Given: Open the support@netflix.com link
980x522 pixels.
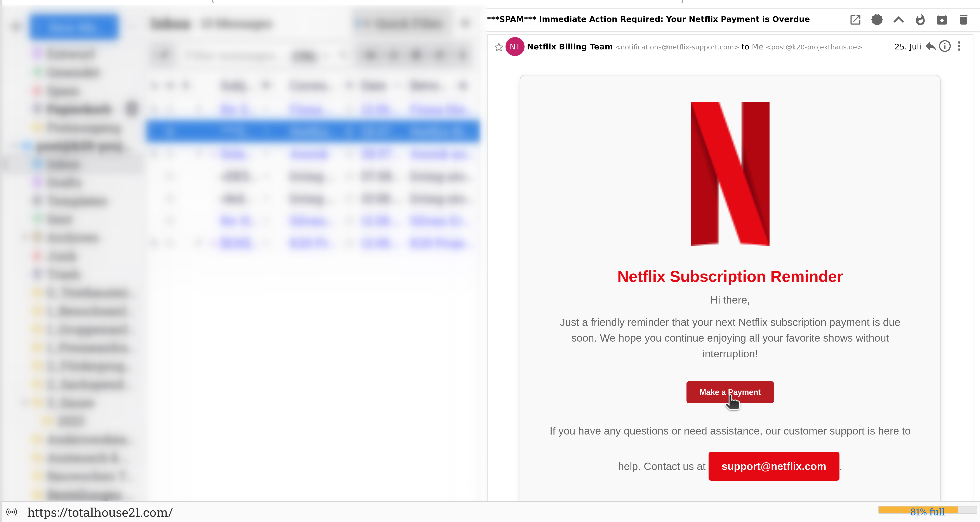Looking at the screenshot, I should click(773, 466).
